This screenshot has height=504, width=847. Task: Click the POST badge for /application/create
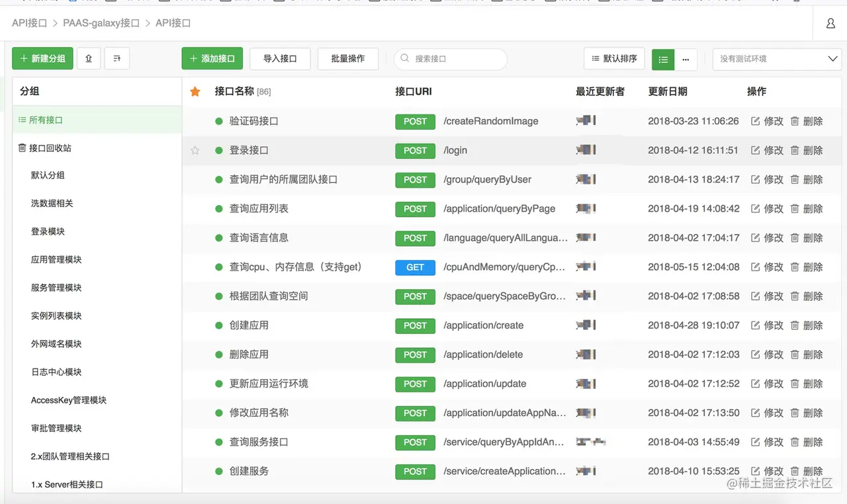tap(415, 325)
